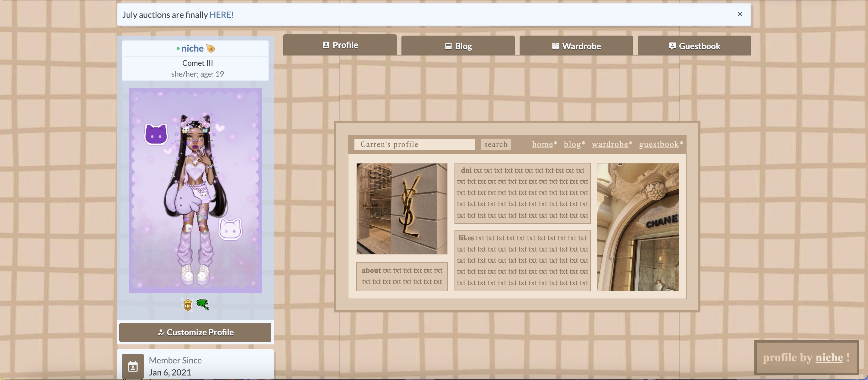Click the niche username link

point(192,49)
